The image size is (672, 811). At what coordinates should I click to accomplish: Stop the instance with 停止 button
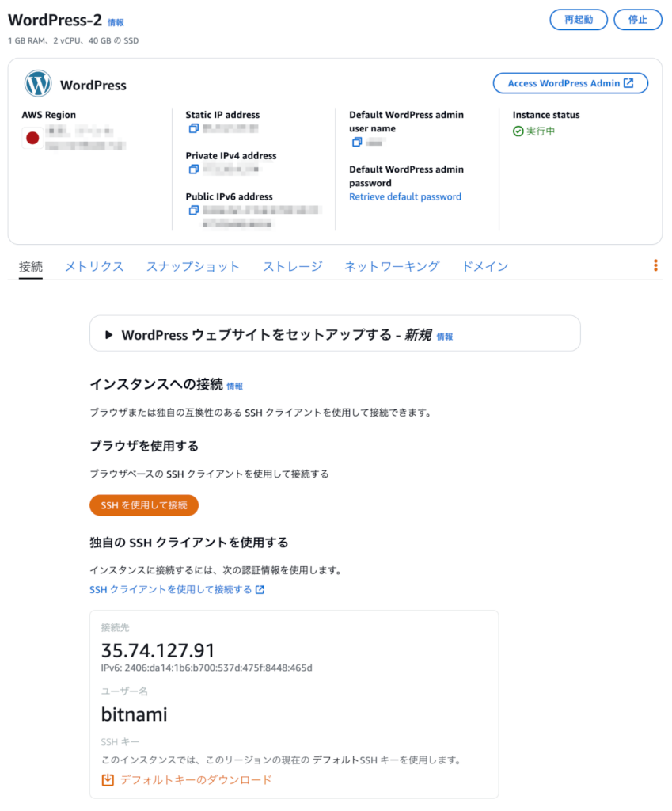[x=638, y=20]
